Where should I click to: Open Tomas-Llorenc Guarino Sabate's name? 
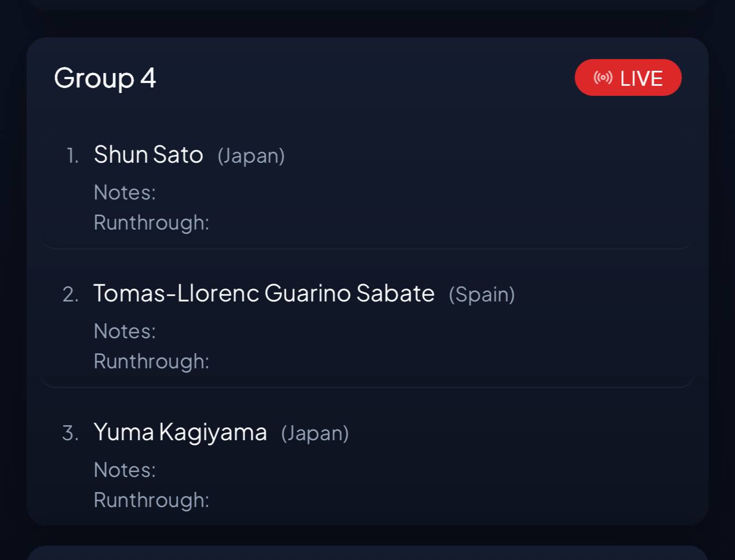point(264,293)
